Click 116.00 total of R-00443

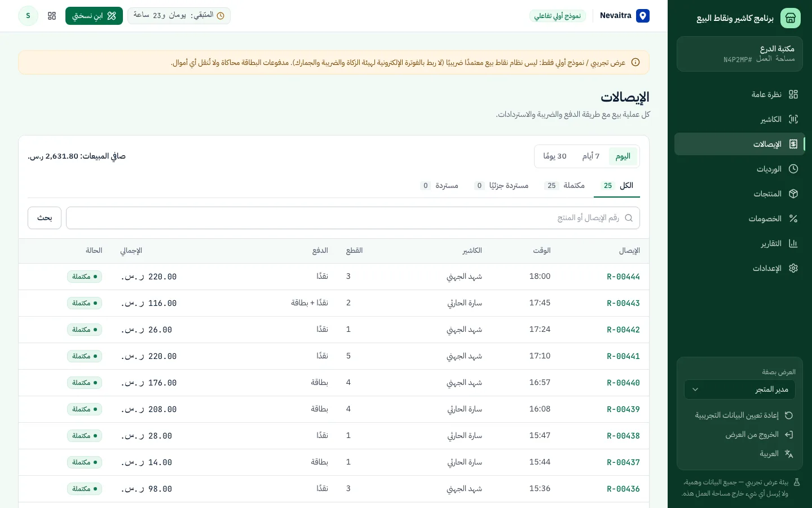[x=149, y=303]
